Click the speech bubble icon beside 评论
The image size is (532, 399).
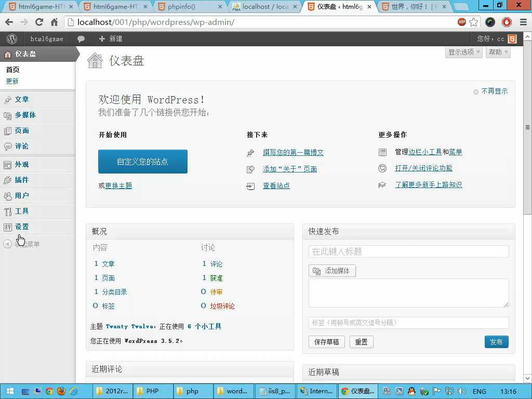tap(7, 147)
